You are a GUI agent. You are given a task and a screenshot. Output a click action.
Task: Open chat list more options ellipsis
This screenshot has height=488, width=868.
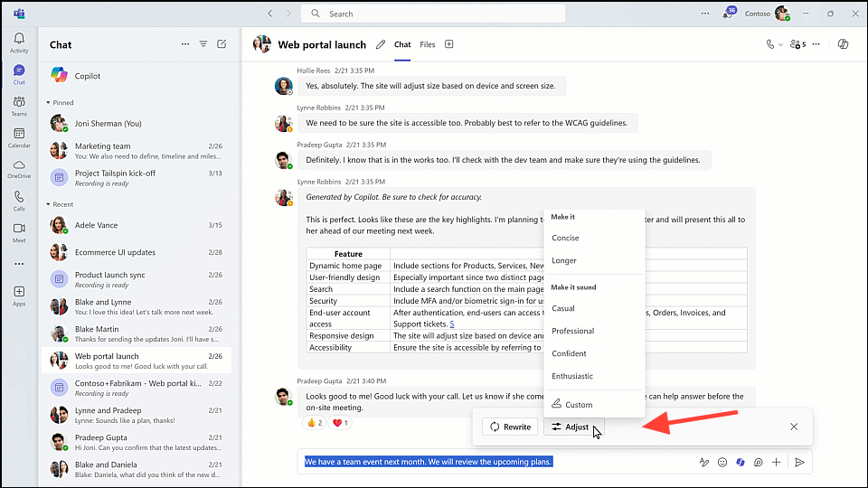point(184,44)
